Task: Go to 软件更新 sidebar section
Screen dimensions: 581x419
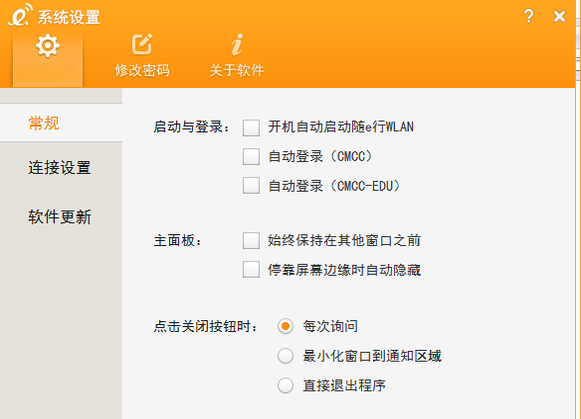Action: click(x=60, y=217)
